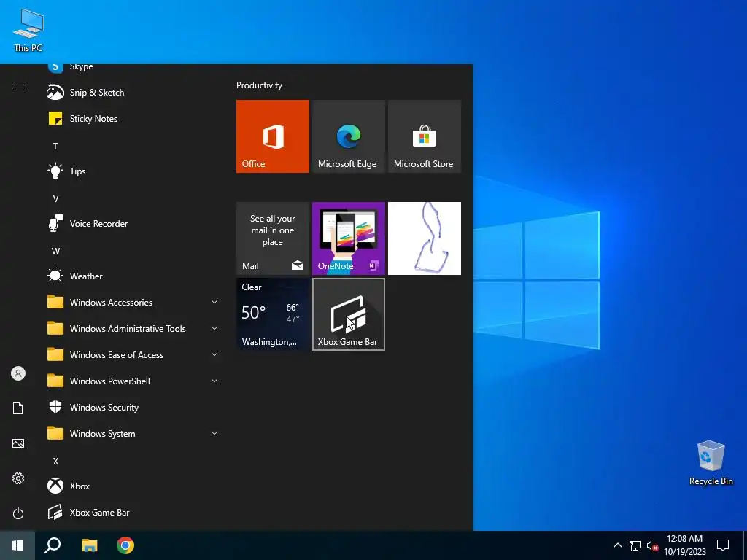747x560 pixels.
Task: Open the clock and date flyout
Action: point(684,545)
